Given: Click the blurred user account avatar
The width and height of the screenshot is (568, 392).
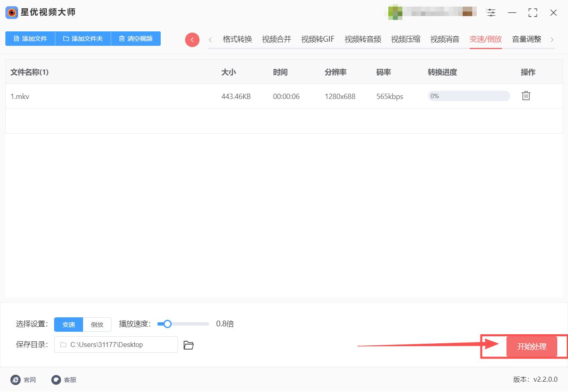Looking at the screenshot, I should (395, 12).
